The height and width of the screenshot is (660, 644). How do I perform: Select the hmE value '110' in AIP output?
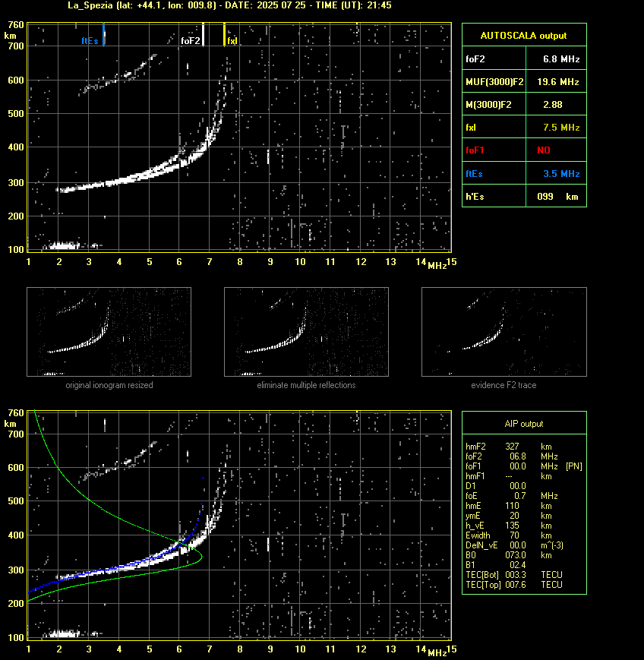tap(512, 506)
